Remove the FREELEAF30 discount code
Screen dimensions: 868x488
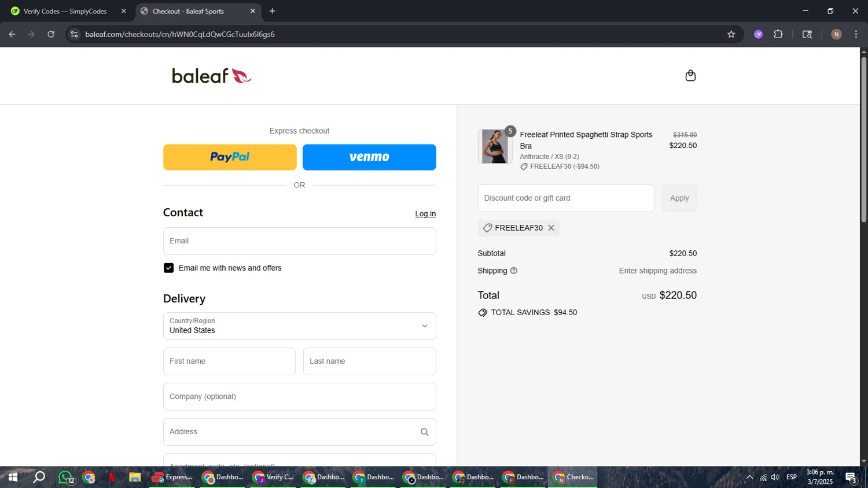click(x=551, y=228)
